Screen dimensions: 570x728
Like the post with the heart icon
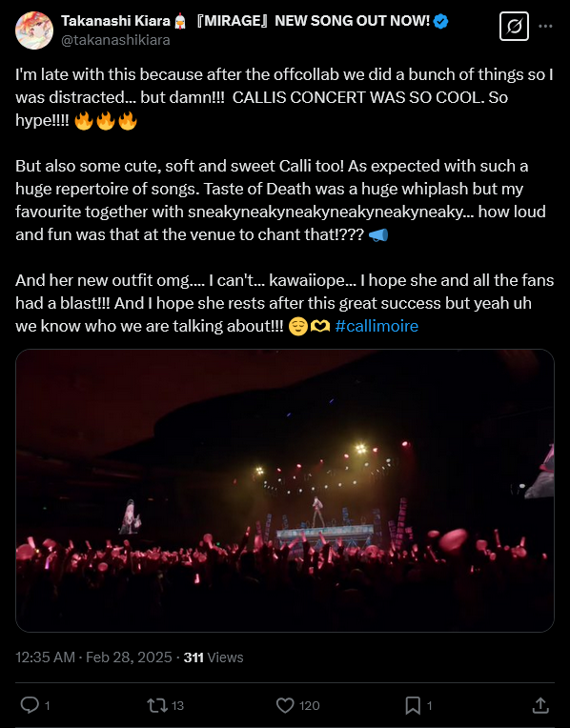tap(285, 706)
